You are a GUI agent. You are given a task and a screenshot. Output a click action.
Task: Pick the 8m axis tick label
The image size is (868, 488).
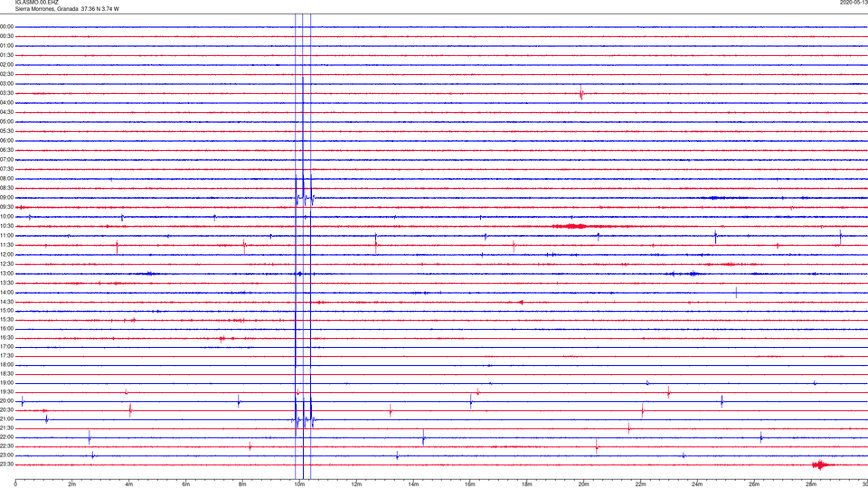tap(242, 484)
